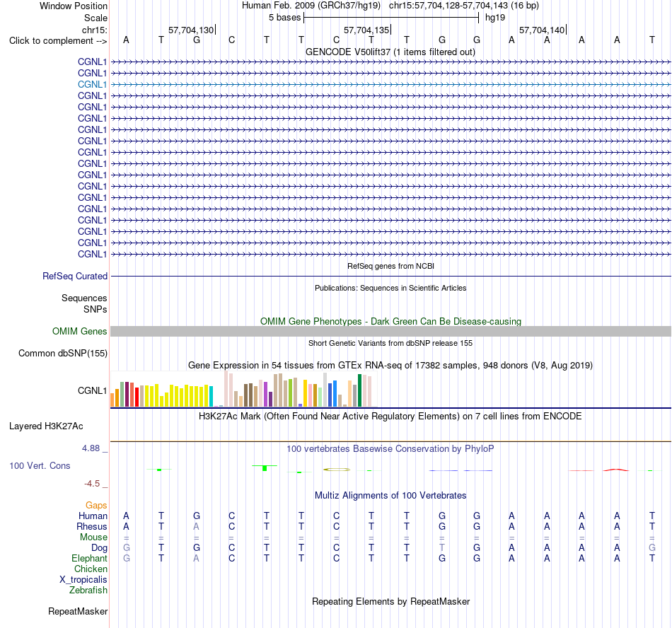Image resolution: width=672 pixels, height=628 pixels.
Task: Open the H3K27Ac Mark track heading
Action: pos(390,416)
